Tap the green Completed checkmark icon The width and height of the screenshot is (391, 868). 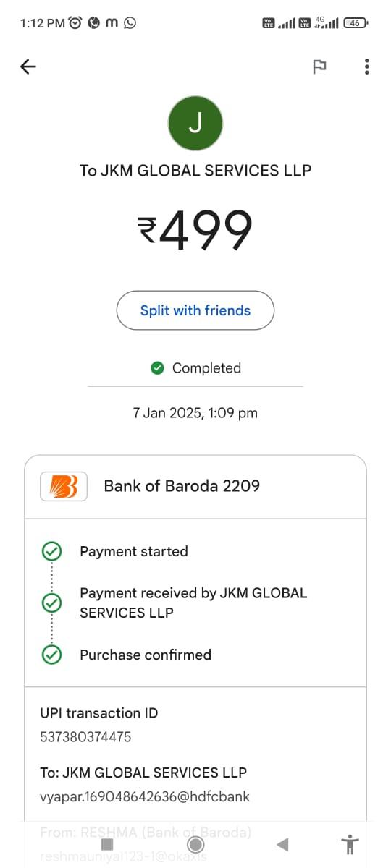(157, 368)
